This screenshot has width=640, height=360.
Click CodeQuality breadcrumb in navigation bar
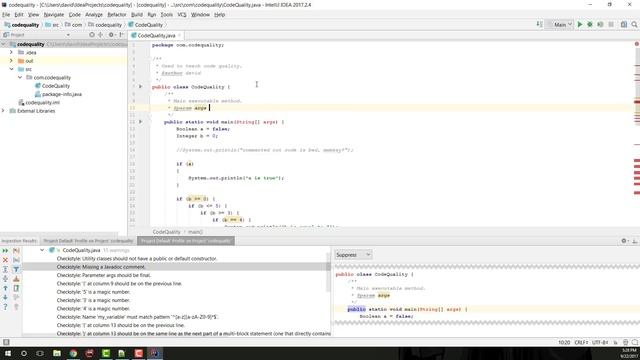(146, 25)
